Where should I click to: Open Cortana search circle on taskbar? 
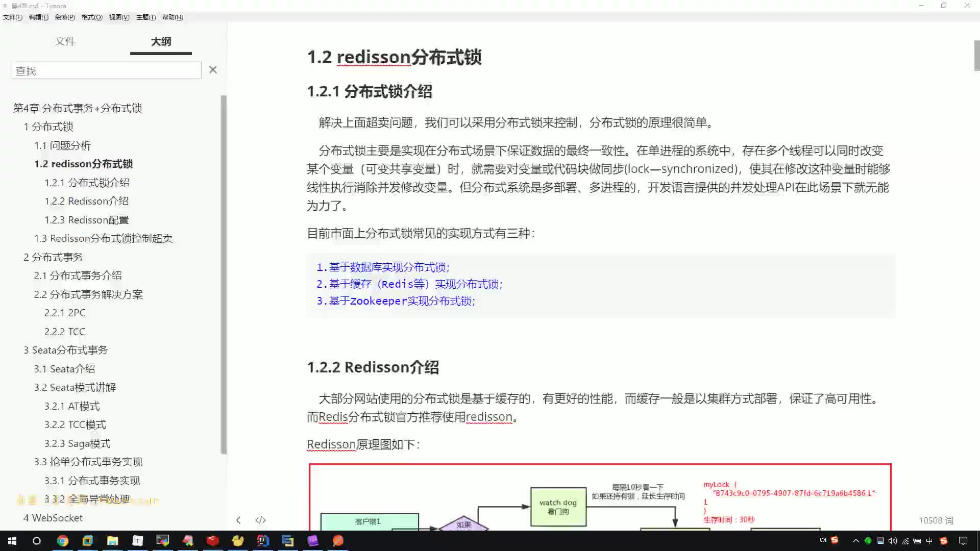point(37,541)
